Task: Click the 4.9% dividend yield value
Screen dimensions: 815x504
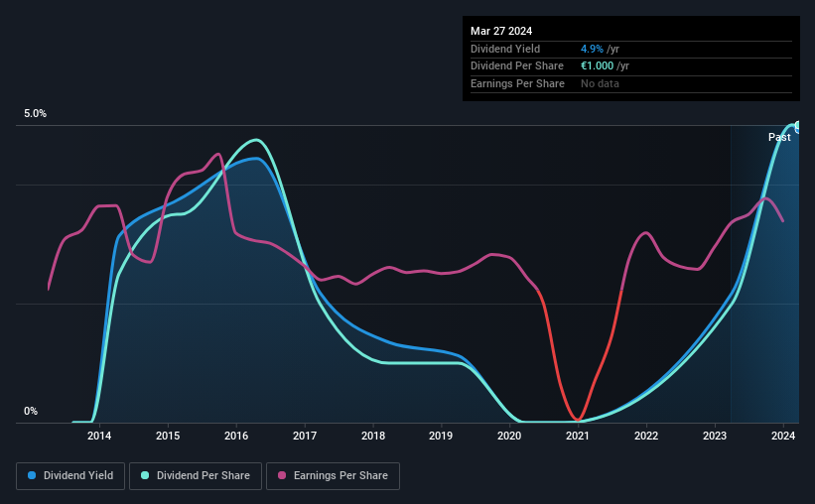Action: click(592, 49)
